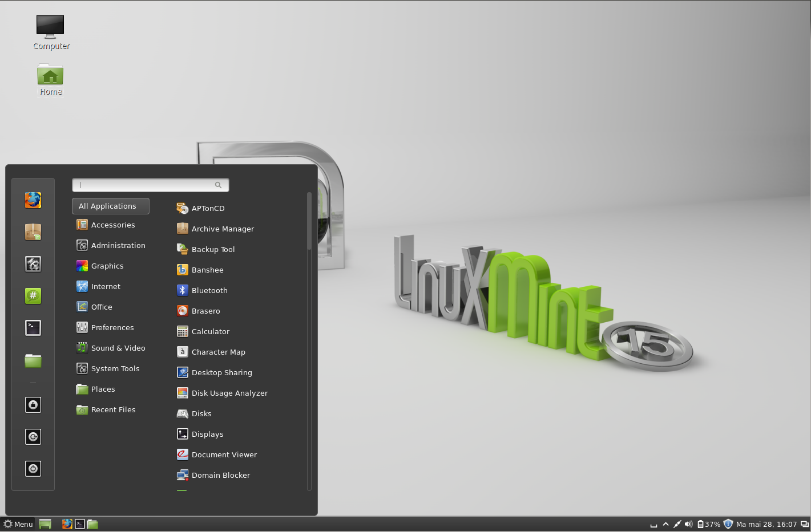Open the Files launcher in the bottom panel
This screenshot has width=811, height=532.
(92, 524)
